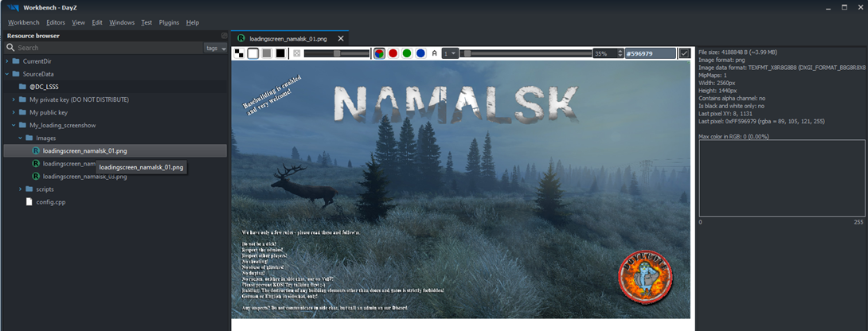Click the resource icon of loadingscreen_namalsk_03.png
868x331 pixels.
(x=36, y=177)
